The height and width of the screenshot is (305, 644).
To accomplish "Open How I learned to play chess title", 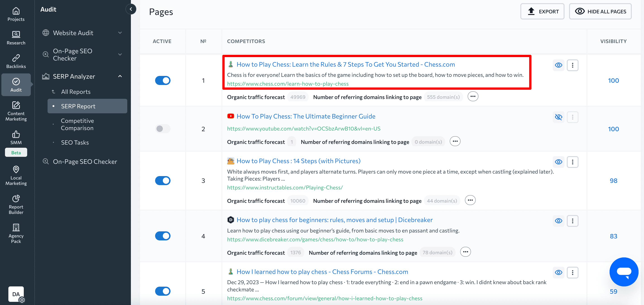I will [x=322, y=272].
